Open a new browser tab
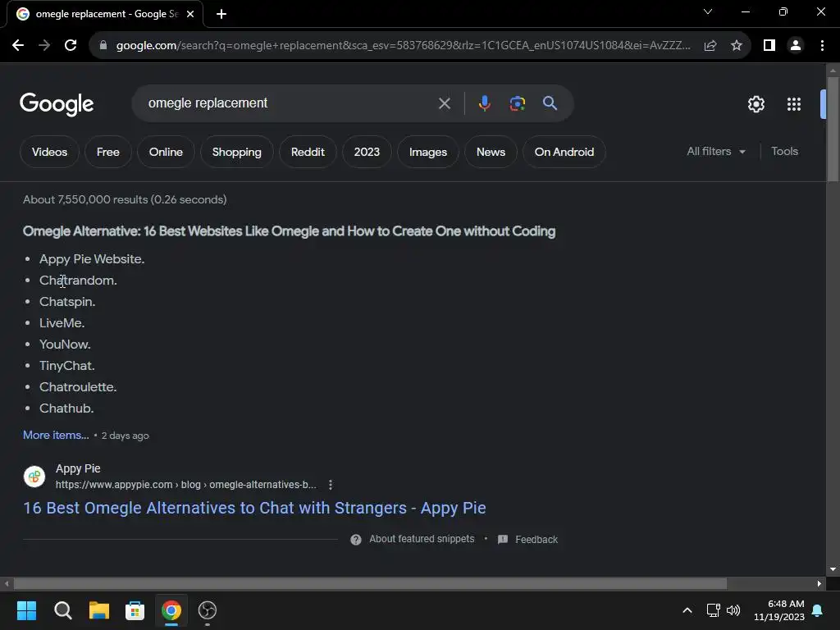The height and width of the screenshot is (630, 840). [221, 14]
